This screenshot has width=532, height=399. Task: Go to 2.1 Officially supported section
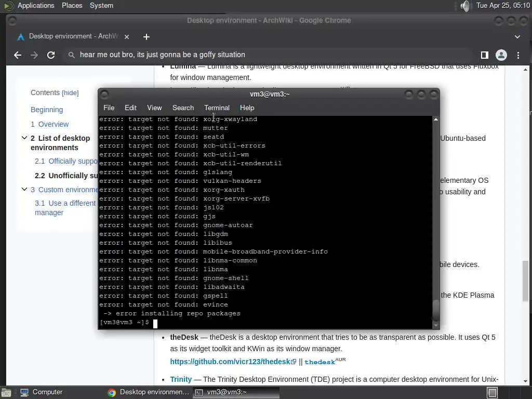pos(66,161)
